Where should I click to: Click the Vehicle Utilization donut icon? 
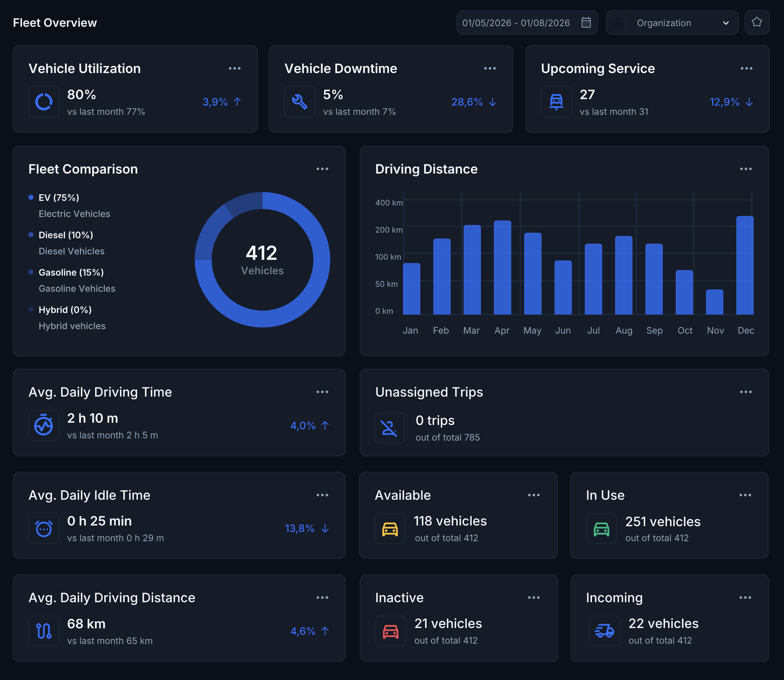pos(44,102)
